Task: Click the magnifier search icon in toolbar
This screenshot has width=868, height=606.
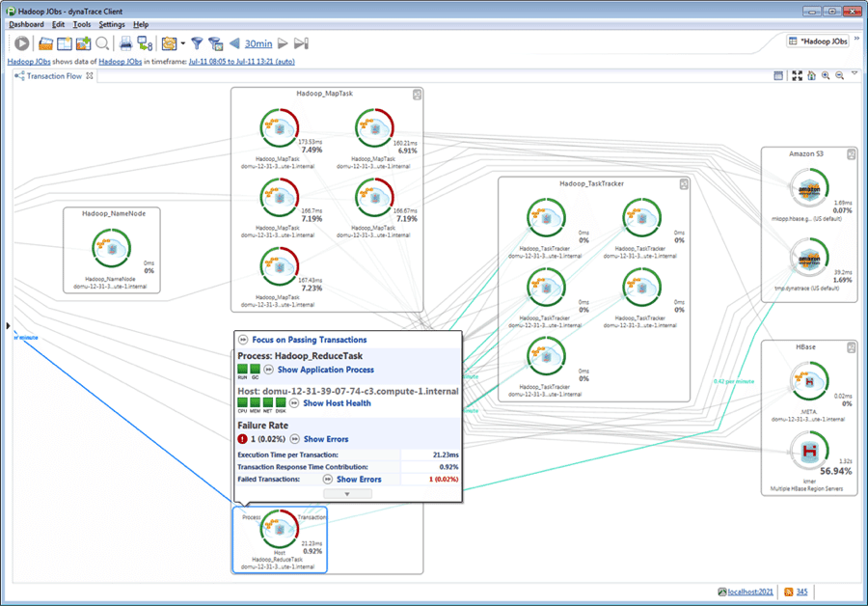Action: pos(102,43)
